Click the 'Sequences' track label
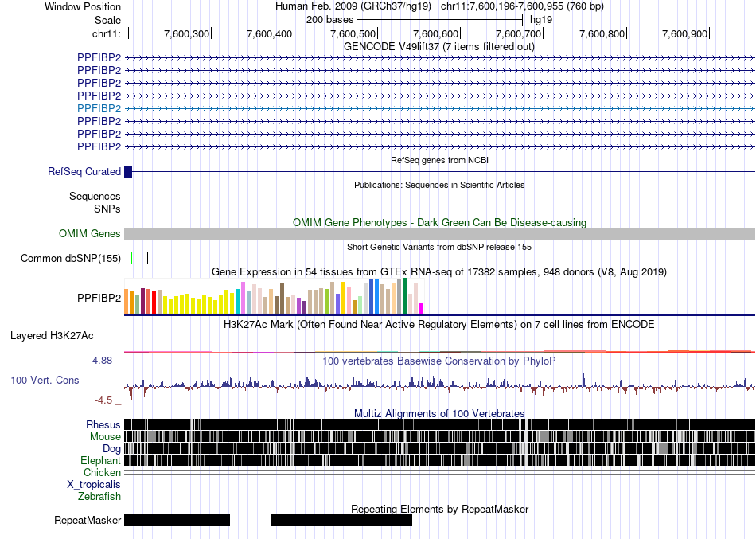This screenshot has height=539, width=756. tap(95, 197)
